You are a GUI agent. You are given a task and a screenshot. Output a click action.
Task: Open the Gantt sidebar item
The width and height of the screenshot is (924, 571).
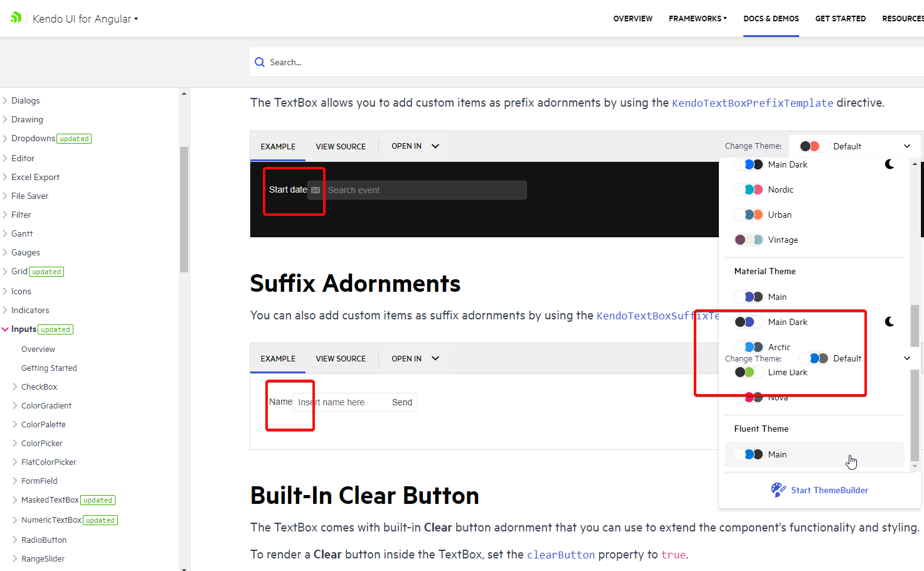pyautogui.click(x=22, y=233)
